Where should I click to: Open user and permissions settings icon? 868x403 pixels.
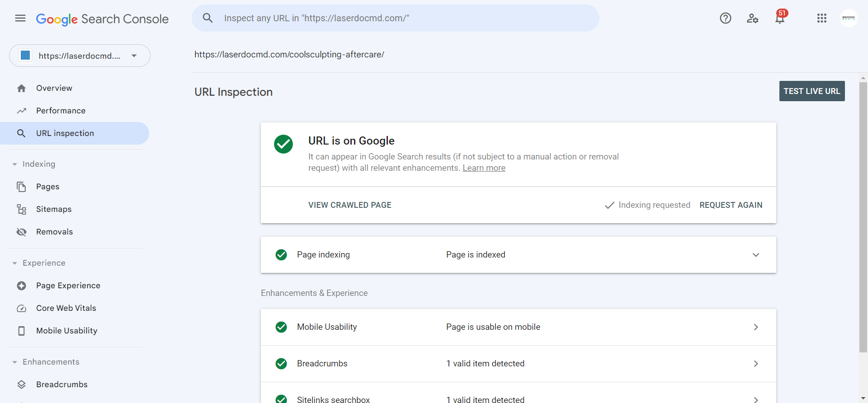click(752, 18)
